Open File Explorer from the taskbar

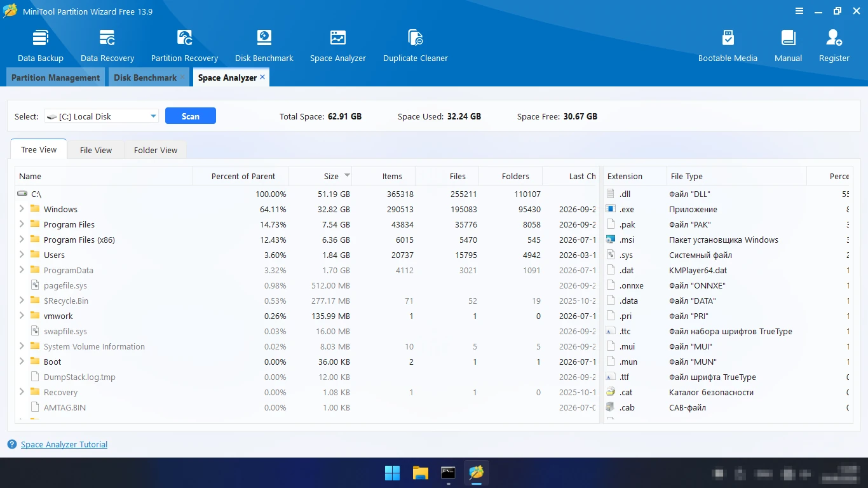tap(421, 473)
